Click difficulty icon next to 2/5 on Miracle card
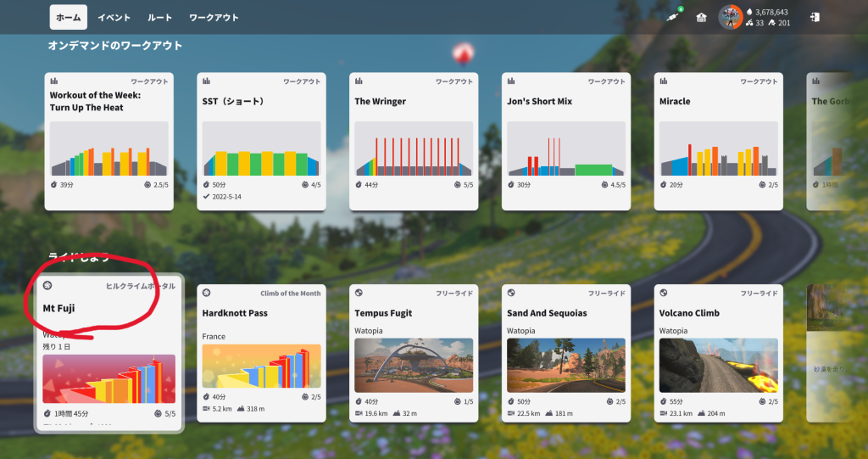 (x=763, y=185)
